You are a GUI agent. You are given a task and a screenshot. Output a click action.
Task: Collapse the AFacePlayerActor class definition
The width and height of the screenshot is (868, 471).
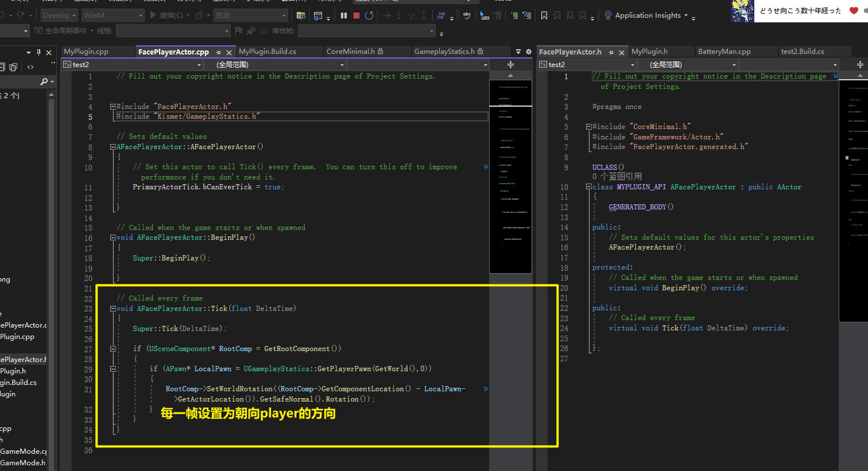588,187
